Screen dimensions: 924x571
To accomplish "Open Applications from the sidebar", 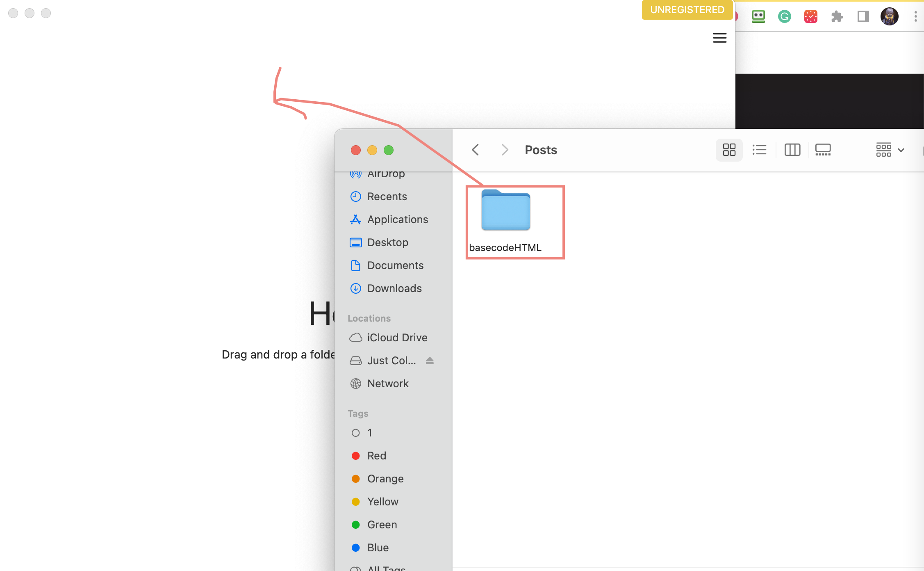I will tap(397, 219).
